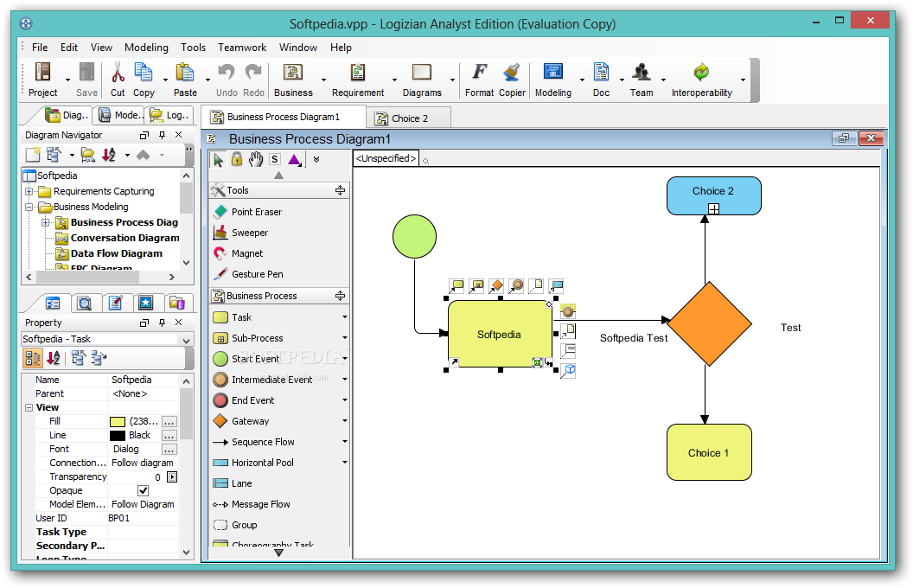
Task: Switch to the Choice 2 diagram tab
Action: [409, 118]
